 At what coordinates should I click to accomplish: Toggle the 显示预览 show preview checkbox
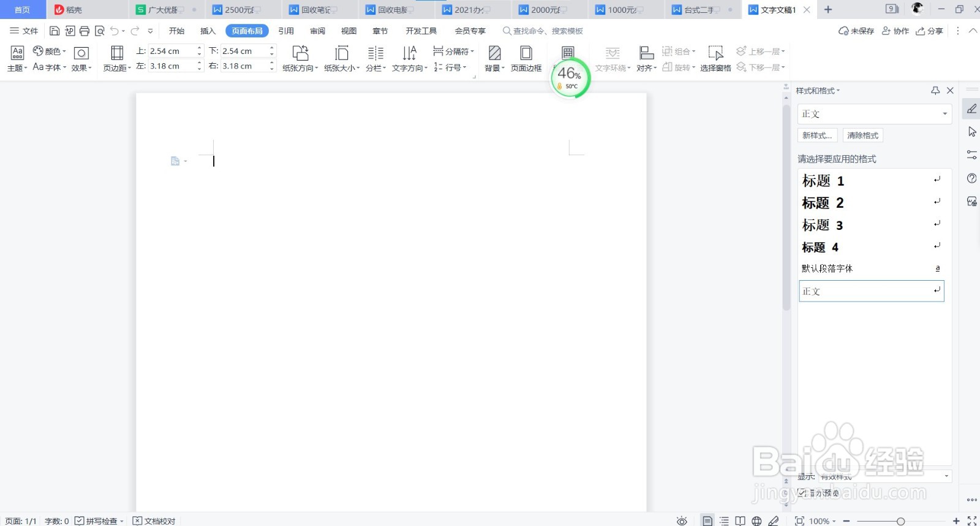coord(802,492)
